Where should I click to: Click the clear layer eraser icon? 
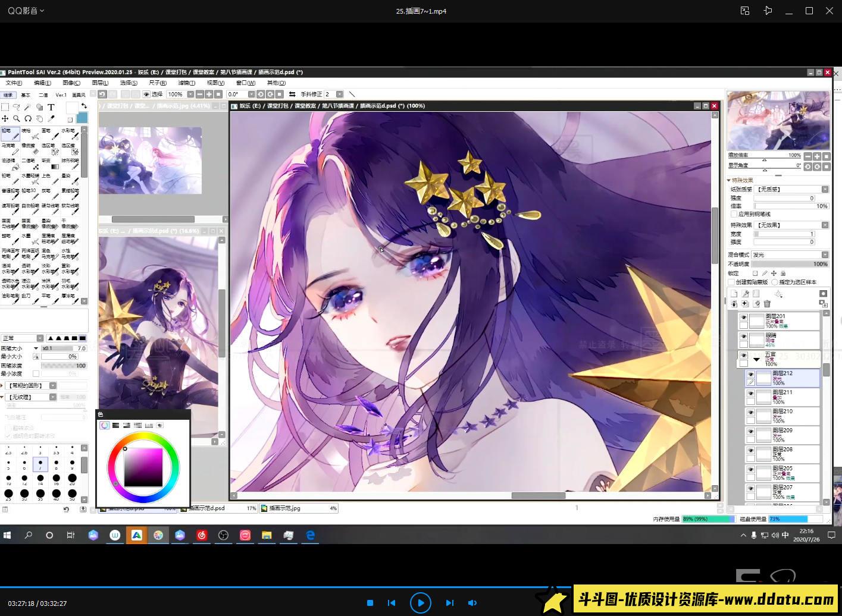[756, 304]
